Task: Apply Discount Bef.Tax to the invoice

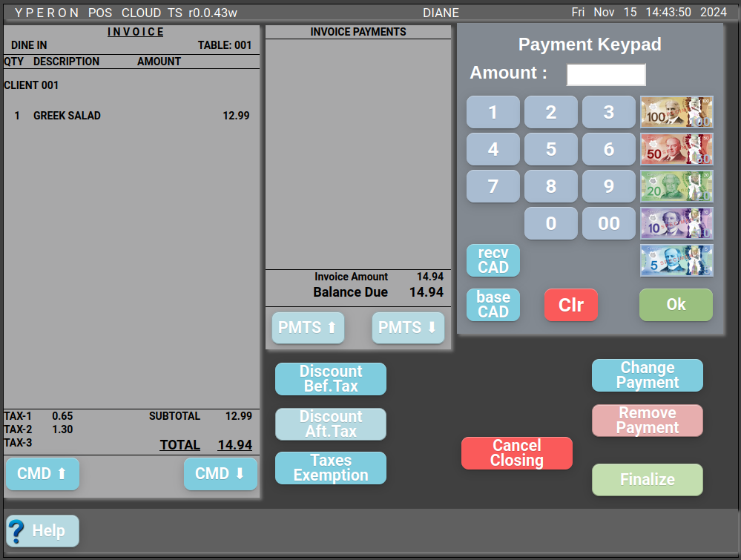Action: click(331, 379)
